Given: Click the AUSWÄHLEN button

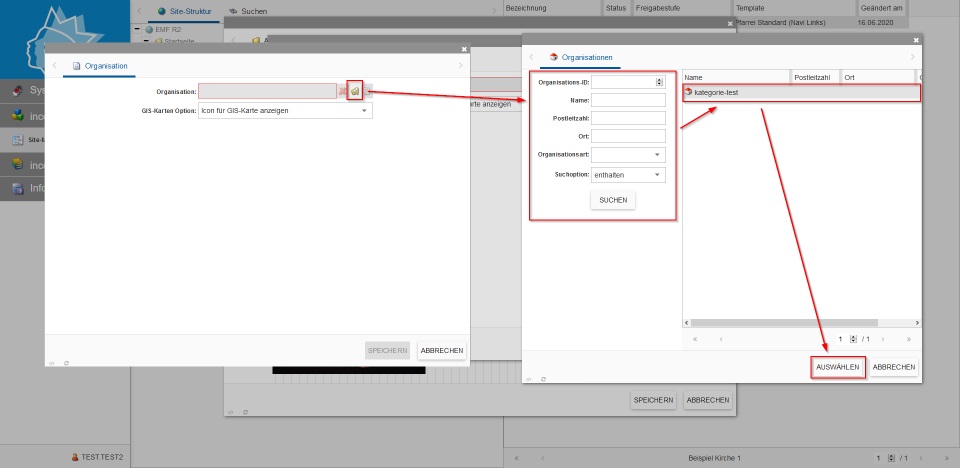Looking at the screenshot, I should [x=837, y=367].
